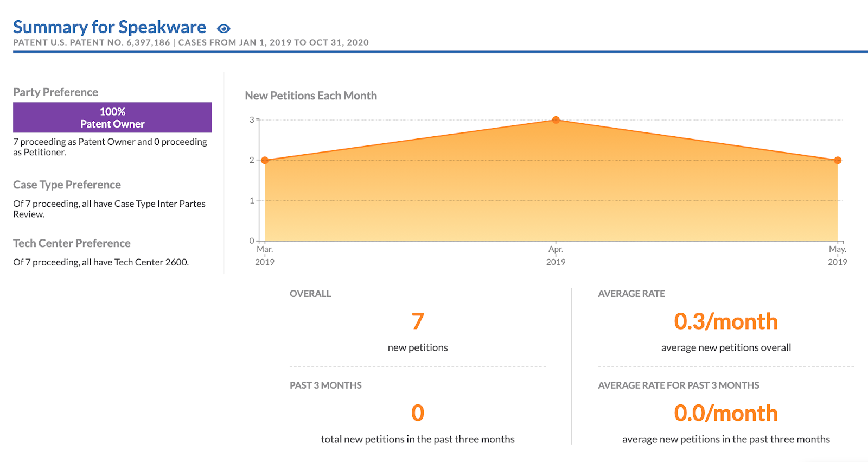This screenshot has height=462, width=868.
Task: Click the 'Case Type Inter Partes Review' sentence
Action: (110, 209)
